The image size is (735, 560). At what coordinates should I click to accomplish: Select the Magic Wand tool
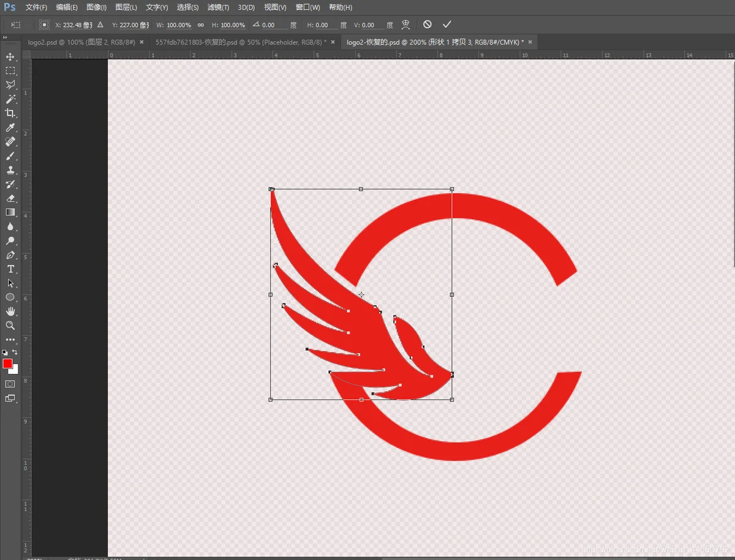pos(10,99)
